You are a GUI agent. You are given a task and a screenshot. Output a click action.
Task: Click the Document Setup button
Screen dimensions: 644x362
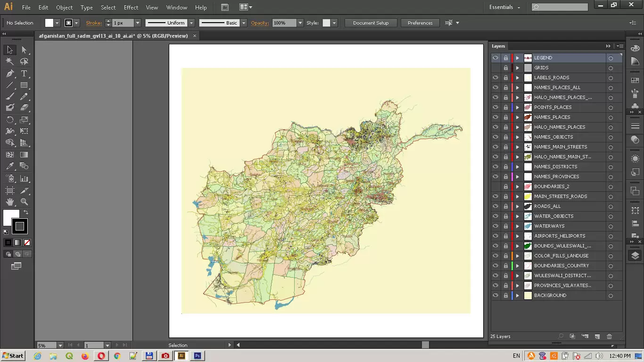point(371,23)
